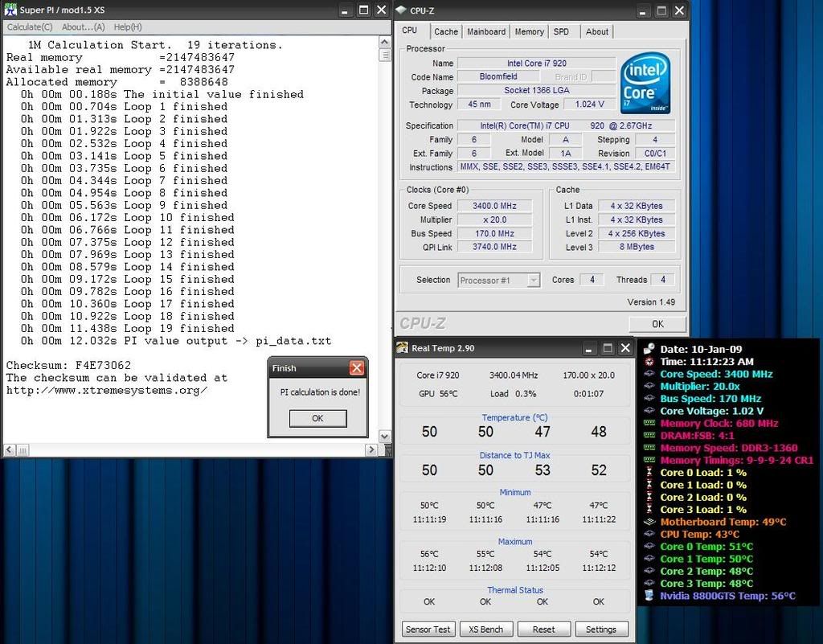The height and width of the screenshot is (644, 823).
Task: Click the icon beside Core 3 Temp: 48°C
Action: click(649, 584)
